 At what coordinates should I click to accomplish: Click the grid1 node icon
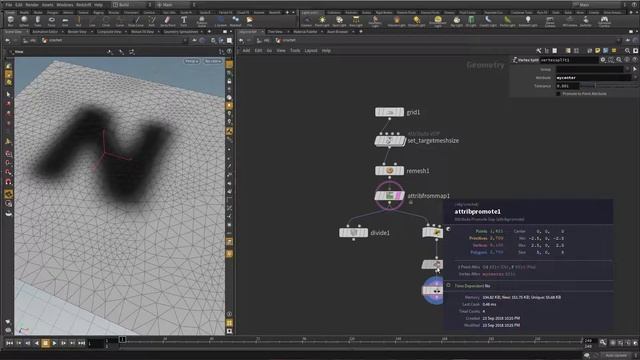point(389,112)
